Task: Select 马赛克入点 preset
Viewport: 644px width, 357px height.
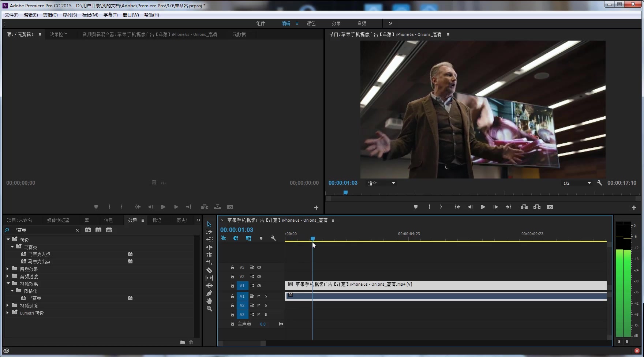Action: 39,254
